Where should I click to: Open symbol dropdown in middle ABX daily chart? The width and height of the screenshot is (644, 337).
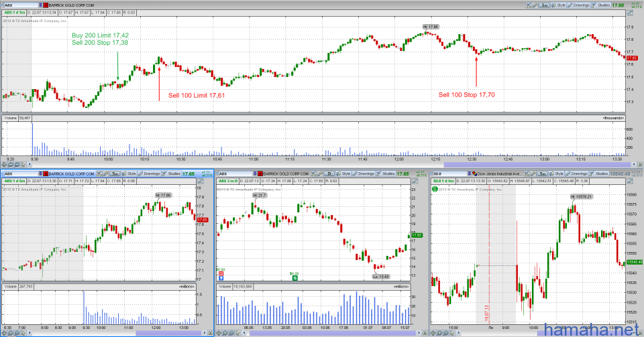point(255,174)
